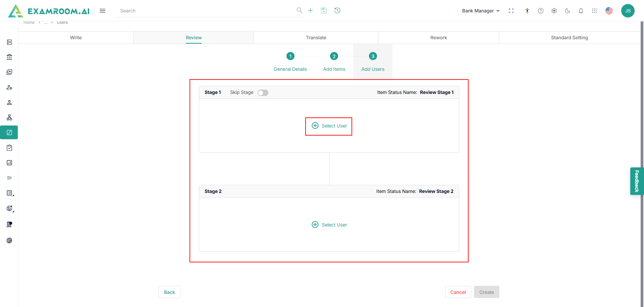644x307 pixels.
Task: Click the "Review Stage 2" status name
Action: point(436,191)
